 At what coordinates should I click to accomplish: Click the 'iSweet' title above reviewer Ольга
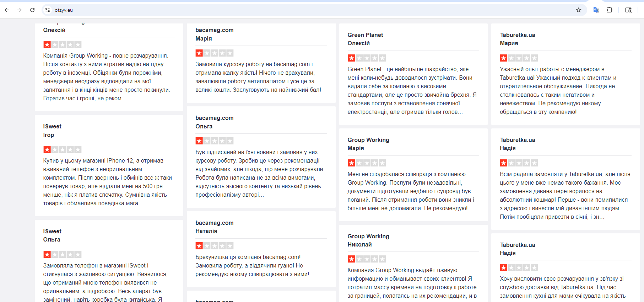coord(52,232)
